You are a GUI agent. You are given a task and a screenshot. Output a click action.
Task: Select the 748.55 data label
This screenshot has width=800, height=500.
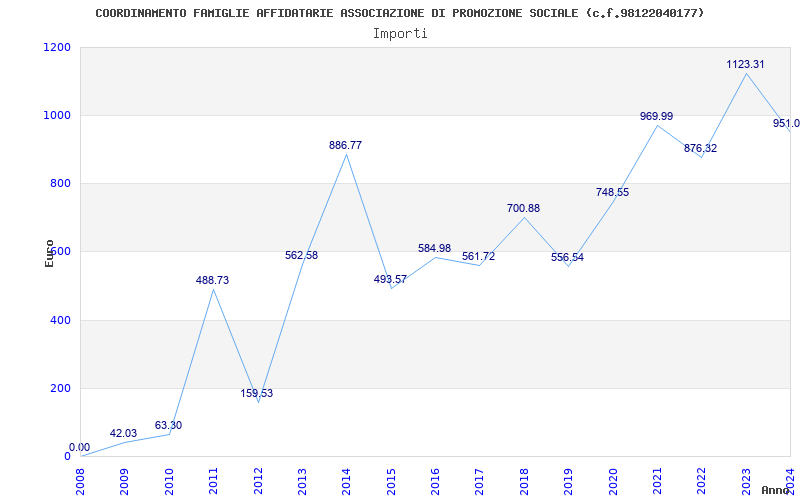click(612, 192)
